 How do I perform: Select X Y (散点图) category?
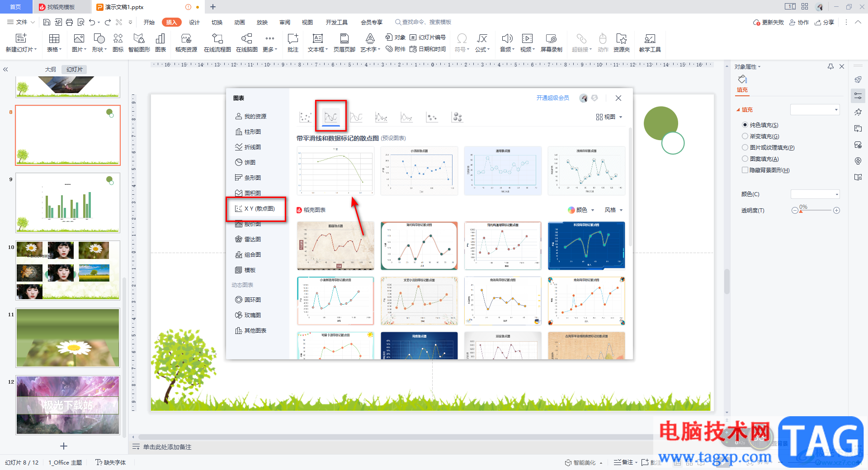pyautogui.click(x=256, y=209)
